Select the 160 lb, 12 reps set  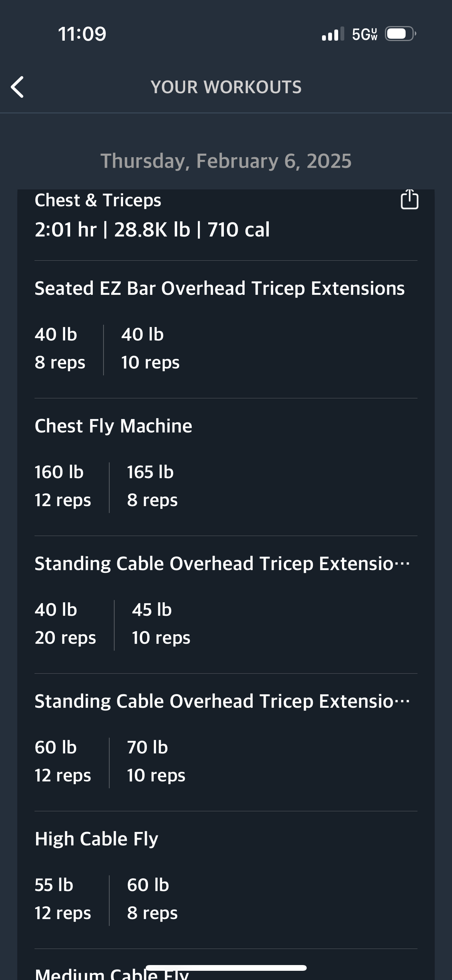point(63,486)
